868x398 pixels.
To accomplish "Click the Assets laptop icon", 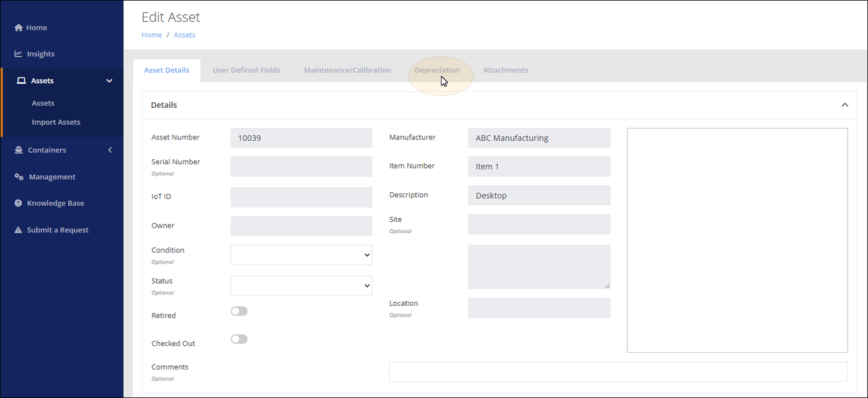I will pos(21,81).
